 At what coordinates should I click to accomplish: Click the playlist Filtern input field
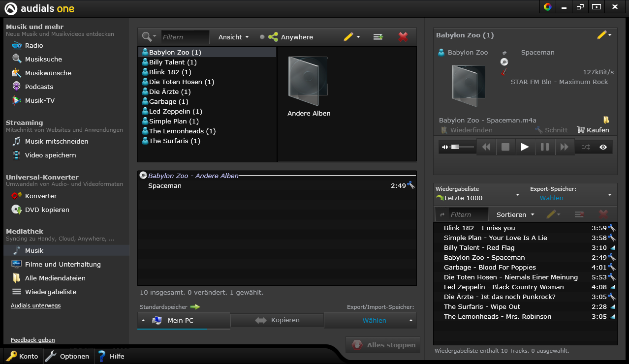click(469, 214)
